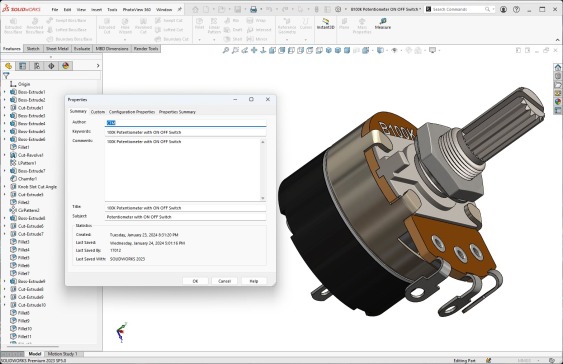Click the Zoom to Fit magnifier icon
Image resolution: width=563 pixels, height=364 pixels.
[x=226, y=50]
